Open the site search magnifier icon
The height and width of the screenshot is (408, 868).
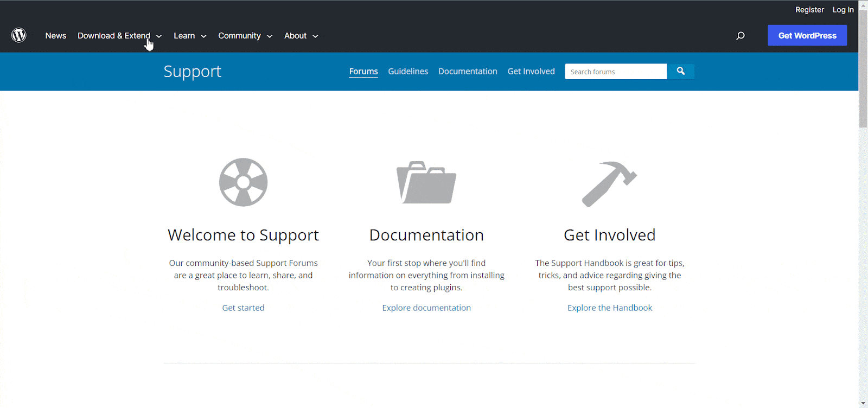[x=740, y=36]
